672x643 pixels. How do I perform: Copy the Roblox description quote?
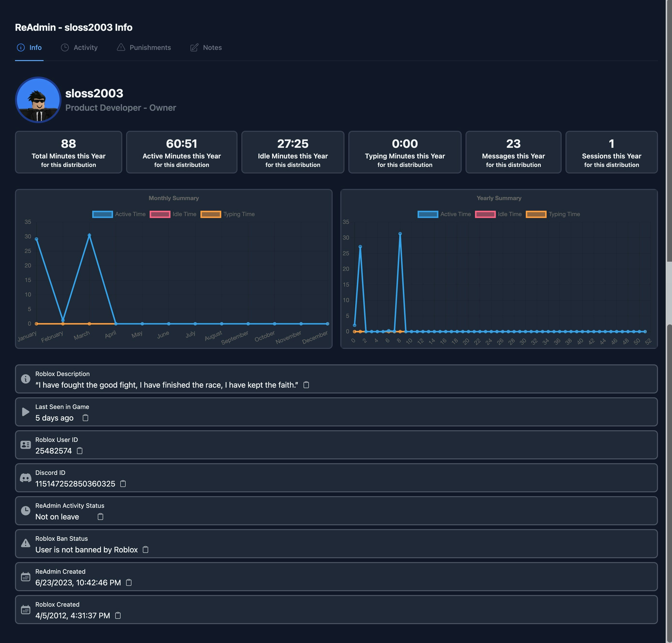click(x=306, y=384)
